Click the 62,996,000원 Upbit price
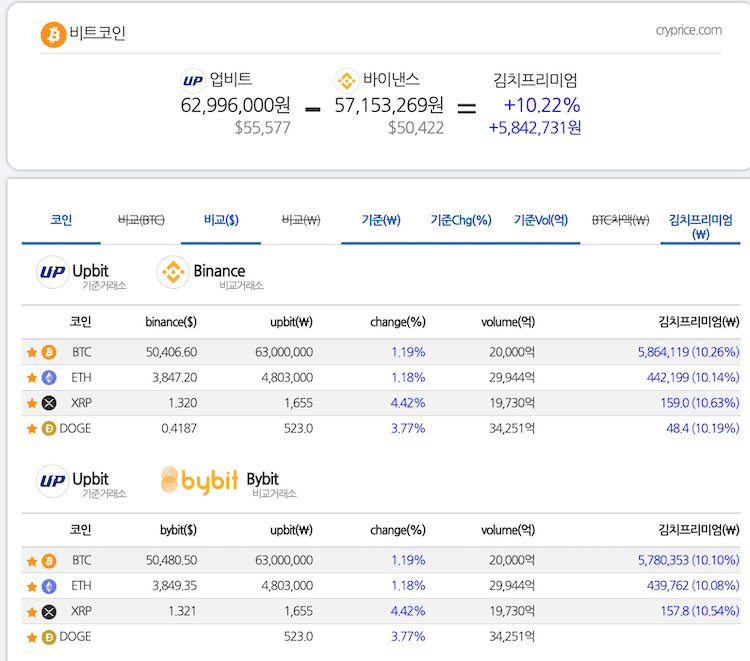 pos(235,106)
